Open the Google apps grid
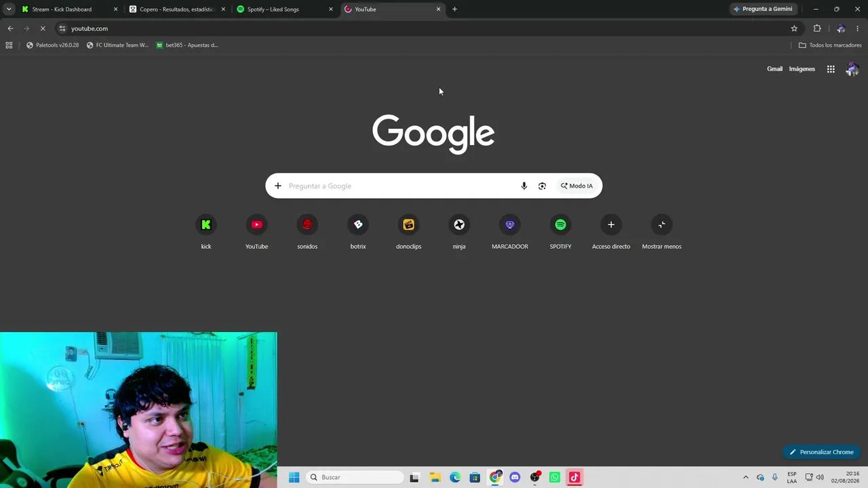Viewport: 868px width, 488px height. point(831,69)
